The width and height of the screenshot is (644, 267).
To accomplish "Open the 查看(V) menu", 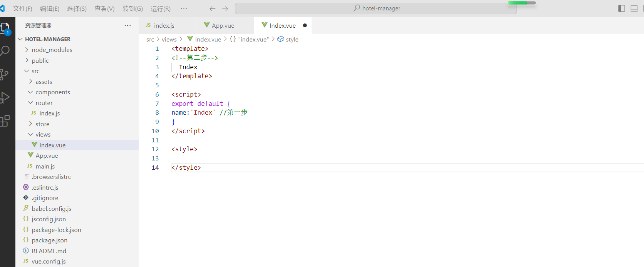I will [x=104, y=8].
